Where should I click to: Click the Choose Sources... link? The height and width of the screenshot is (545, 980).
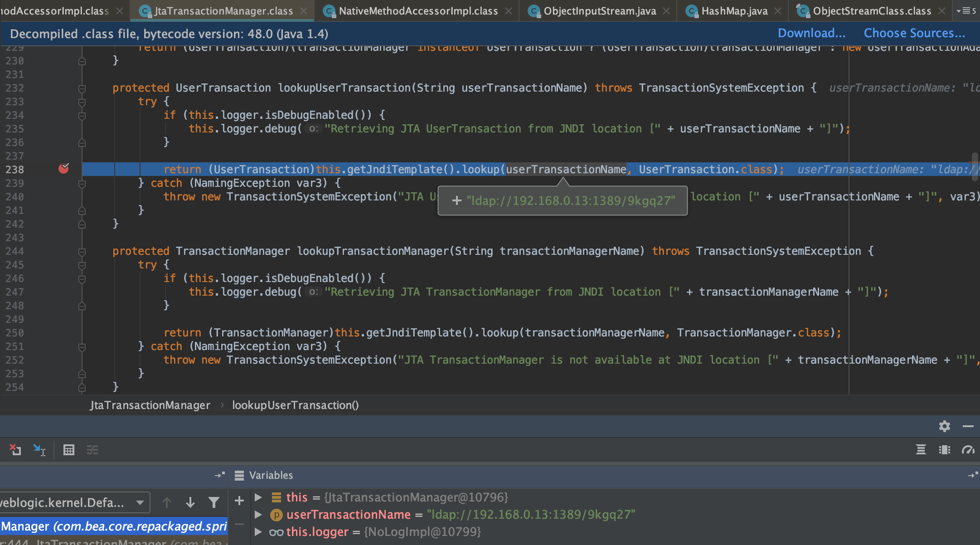coord(914,33)
